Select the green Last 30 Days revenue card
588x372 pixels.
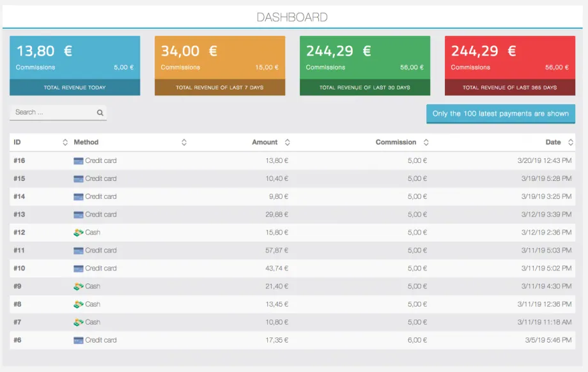coord(365,66)
